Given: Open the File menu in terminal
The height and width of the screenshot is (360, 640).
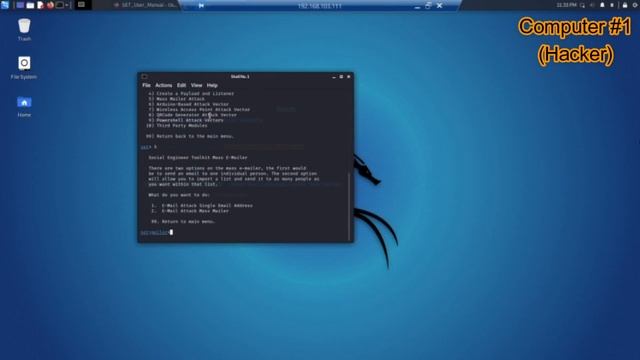Looking at the screenshot, I should [147, 85].
